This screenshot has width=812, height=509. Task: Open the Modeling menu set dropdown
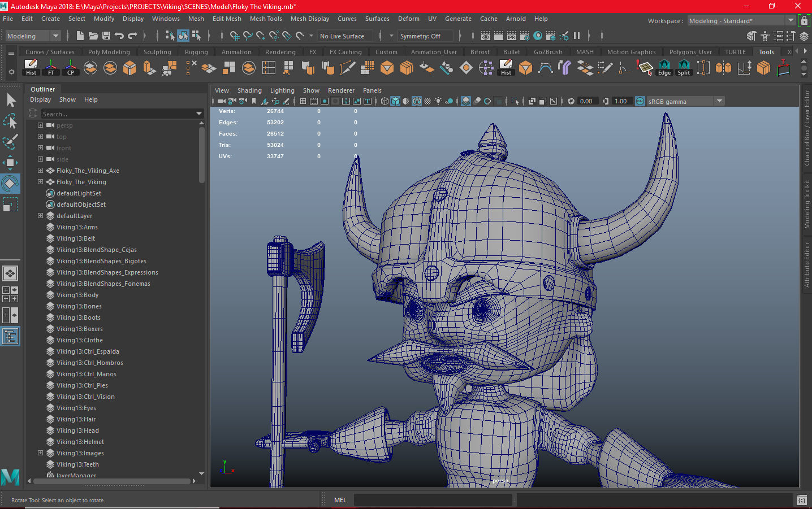click(x=33, y=36)
